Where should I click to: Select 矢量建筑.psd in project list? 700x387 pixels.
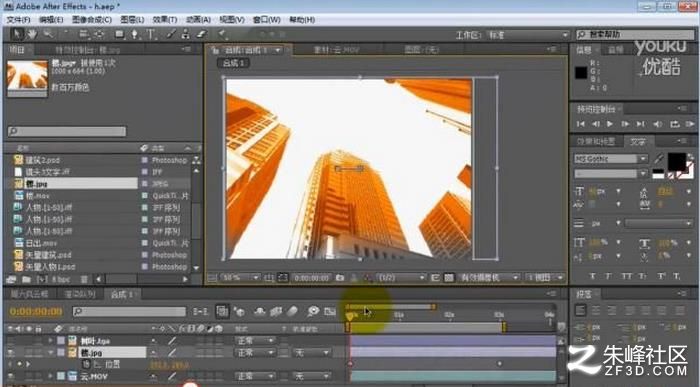pyautogui.click(x=48, y=255)
